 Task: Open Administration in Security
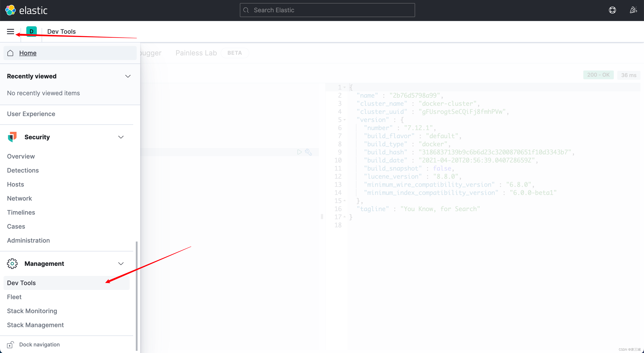point(28,240)
